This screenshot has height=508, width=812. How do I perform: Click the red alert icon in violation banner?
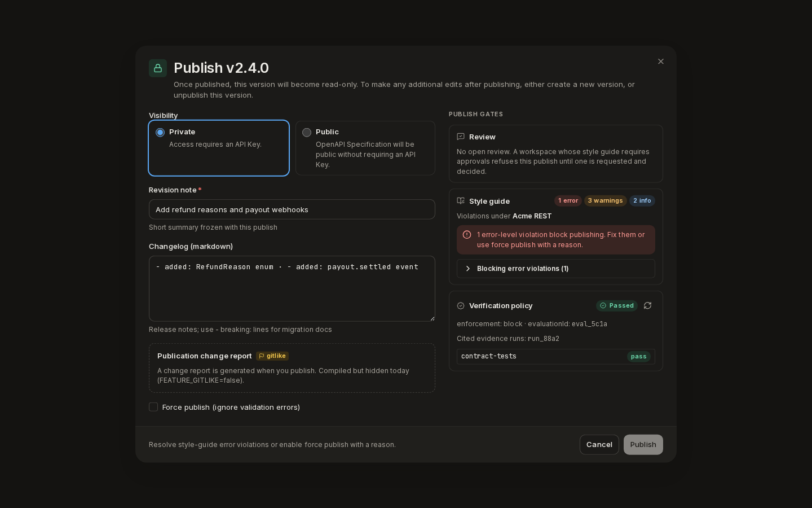click(x=467, y=235)
